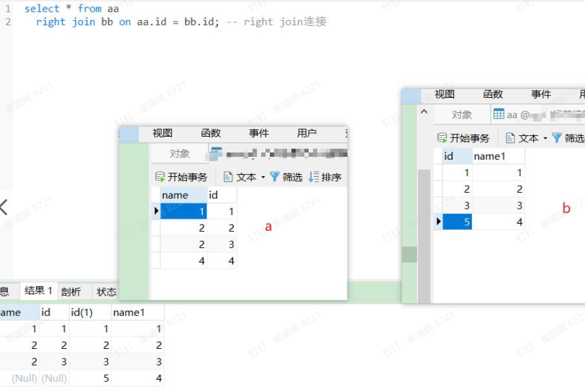
Task: Select id cell 3 in window a
Action: tap(222, 245)
